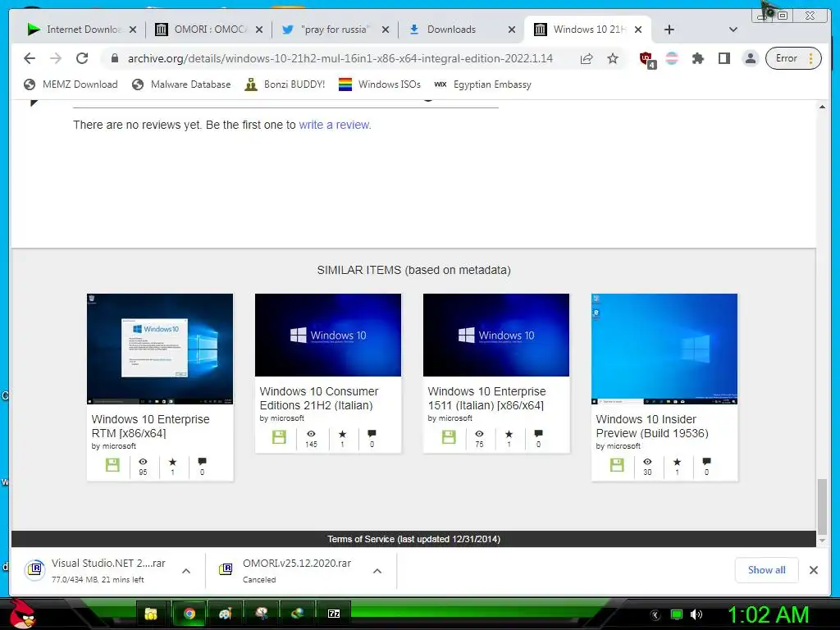
Task: Open a new tab with plus button
Action: (669, 30)
